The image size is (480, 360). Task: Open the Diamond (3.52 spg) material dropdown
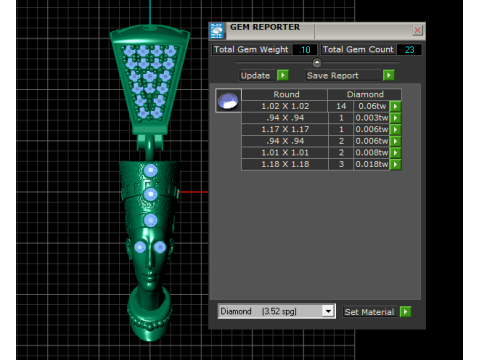coord(328,311)
